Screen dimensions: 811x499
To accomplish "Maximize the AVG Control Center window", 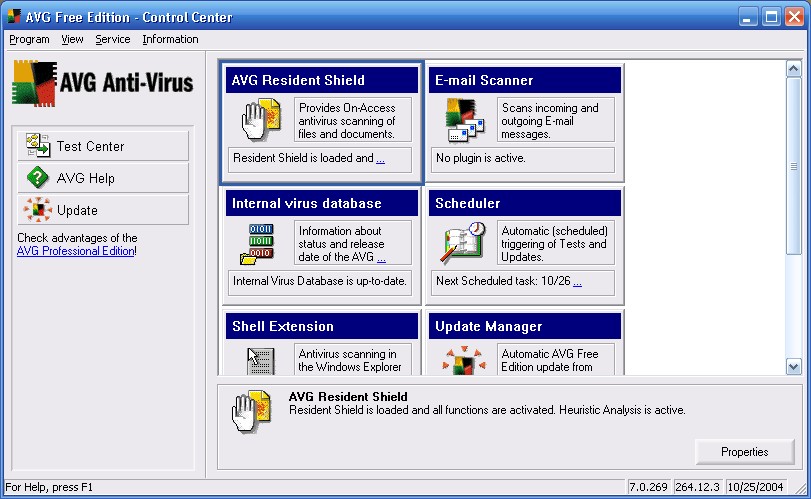I will [x=771, y=17].
